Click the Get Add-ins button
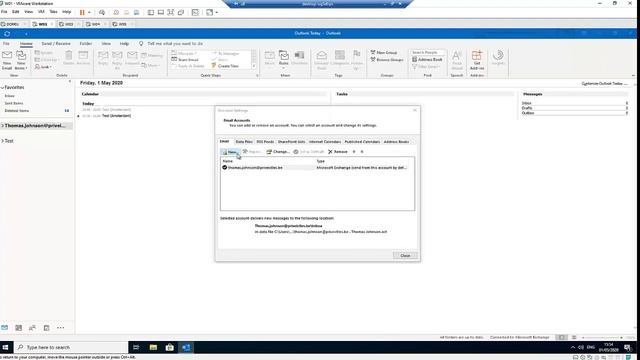Viewport: 640px width, 360px height. [477, 60]
